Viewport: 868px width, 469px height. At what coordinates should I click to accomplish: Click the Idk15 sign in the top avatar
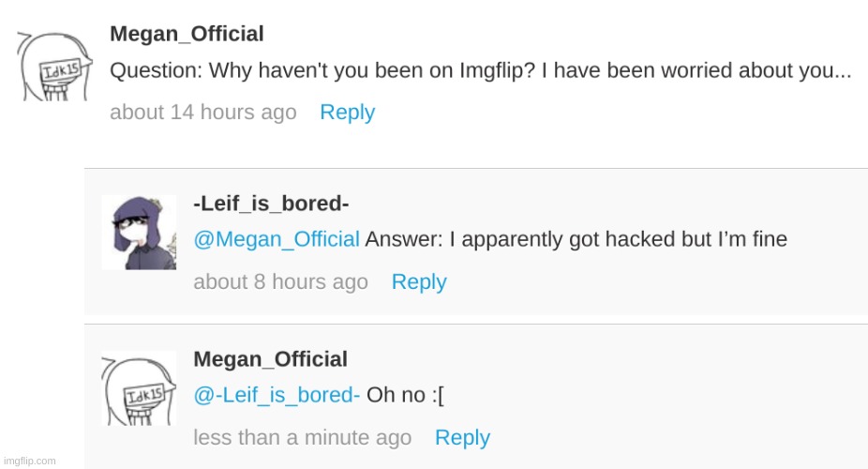(61, 70)
